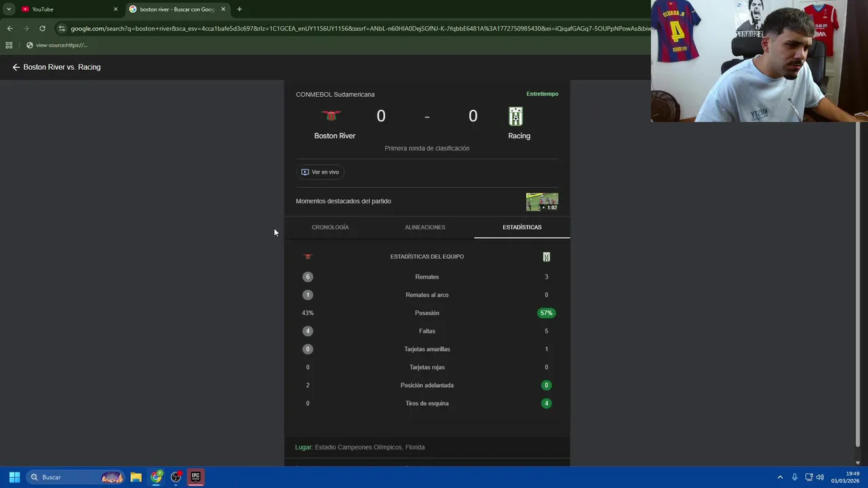
Task: Click the Tiros de esquina value 4 badge
Action: coord(547,403)
